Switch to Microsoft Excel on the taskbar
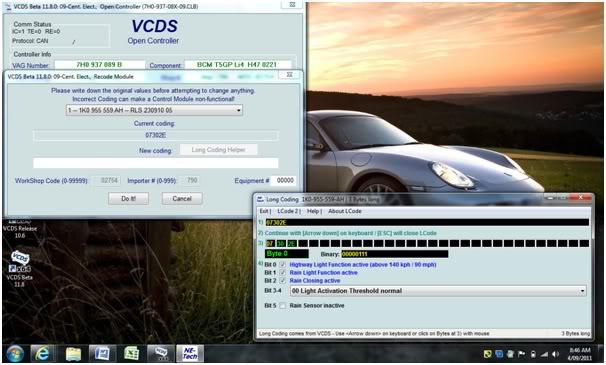This screenshot has height=365, width=606. [x=131, y=353]
